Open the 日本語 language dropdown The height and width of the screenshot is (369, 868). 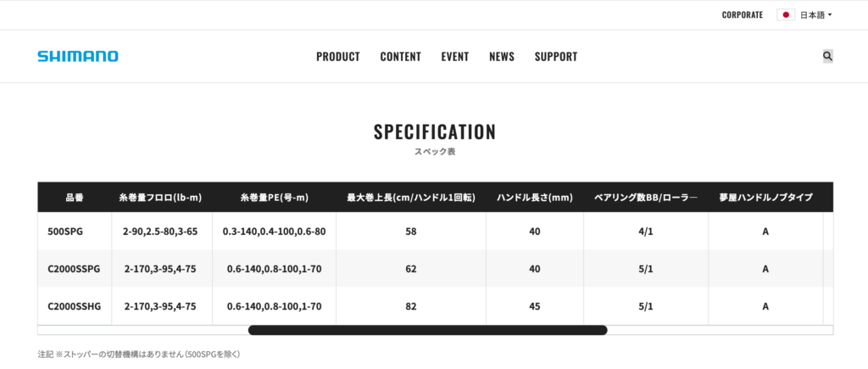pyautogui.click(x=815, y=14)
